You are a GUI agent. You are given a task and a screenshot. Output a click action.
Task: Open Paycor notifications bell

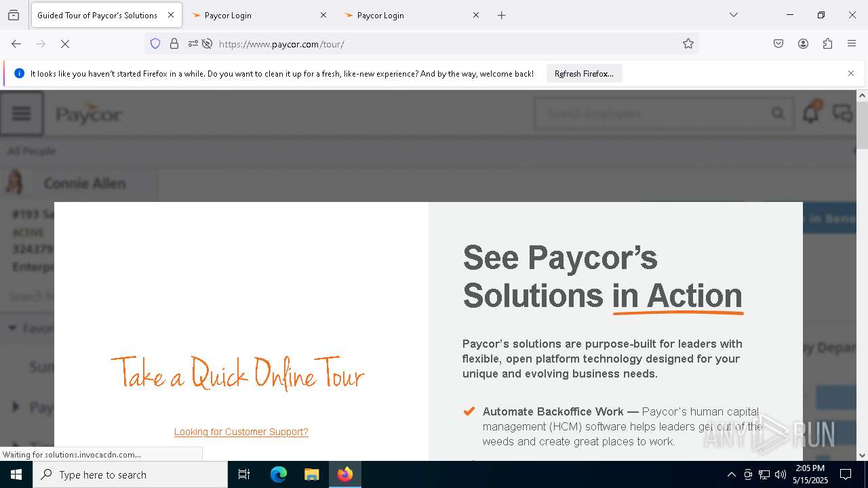pos(811,113)
